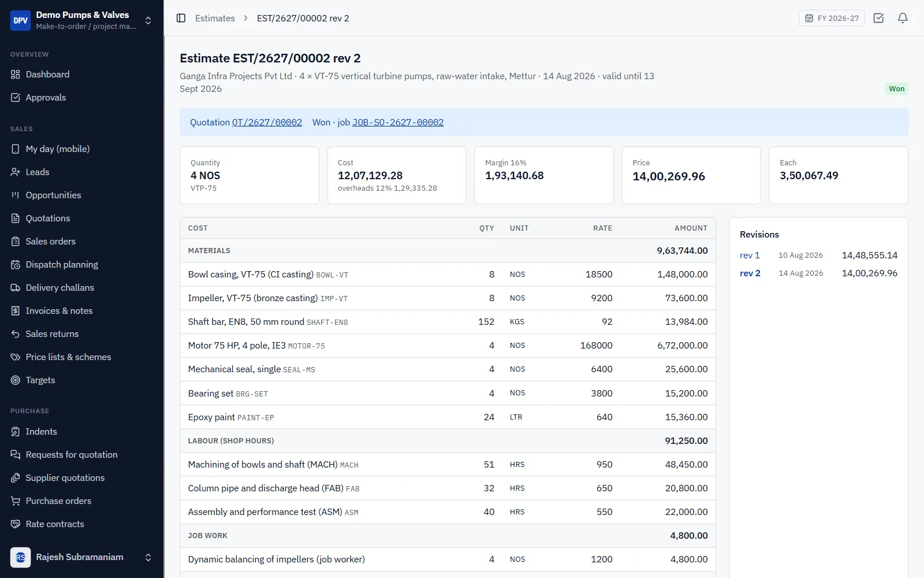Click the Opportunities pipeline icon
This screenshot has width=924, height=578.
[16, 195]
